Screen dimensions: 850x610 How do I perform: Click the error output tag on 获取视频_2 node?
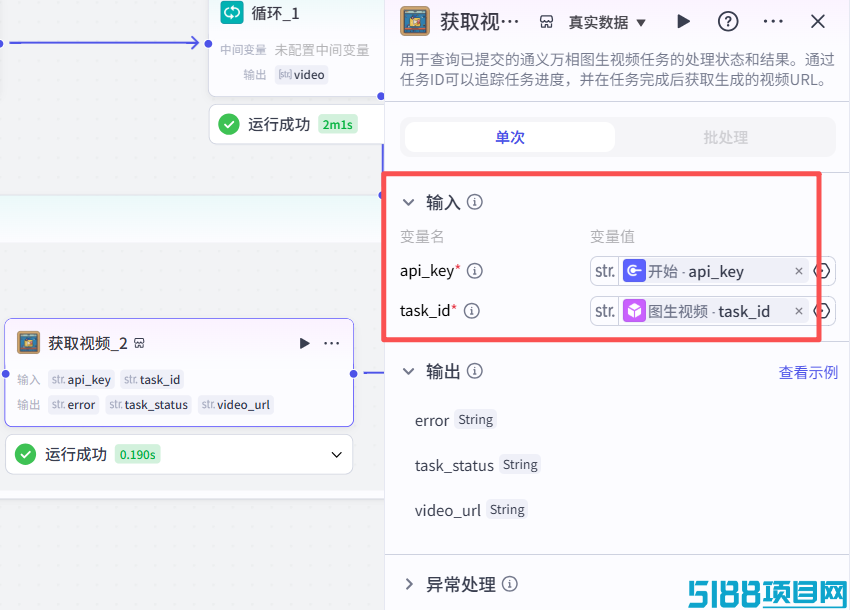coord(73,404)
